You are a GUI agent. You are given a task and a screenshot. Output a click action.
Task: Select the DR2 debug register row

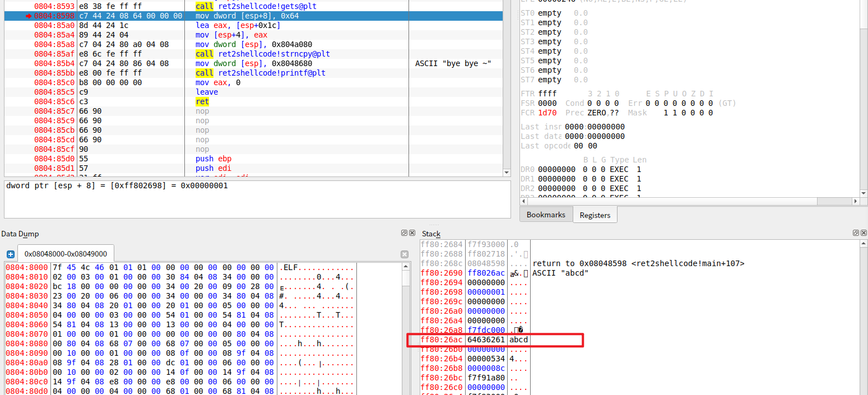point(581,188)
